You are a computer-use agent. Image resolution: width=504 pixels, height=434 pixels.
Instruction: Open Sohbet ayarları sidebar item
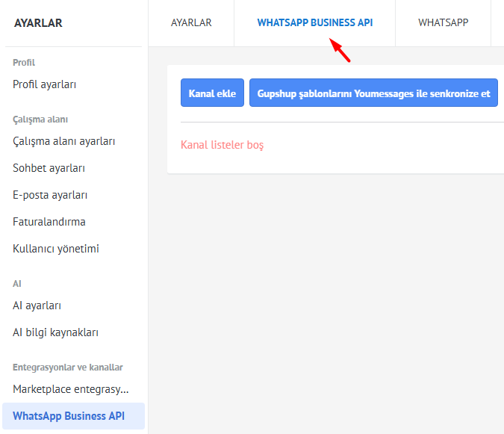click(x=49, y=168)
